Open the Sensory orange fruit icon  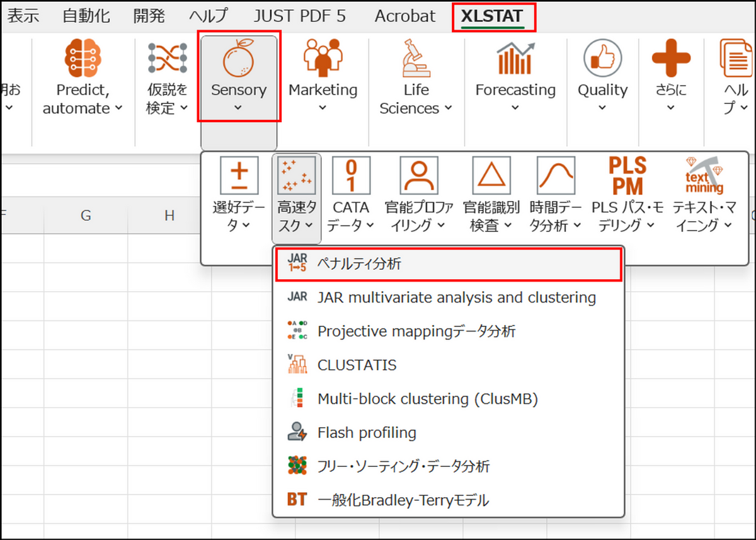pos(238,59)
